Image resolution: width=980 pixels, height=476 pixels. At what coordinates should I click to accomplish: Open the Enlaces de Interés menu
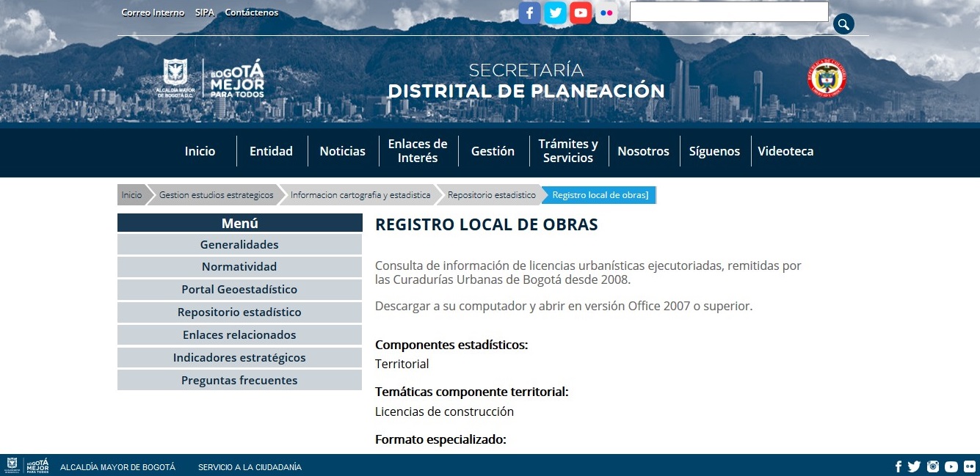pyautogui.click(x=418, y=151)
